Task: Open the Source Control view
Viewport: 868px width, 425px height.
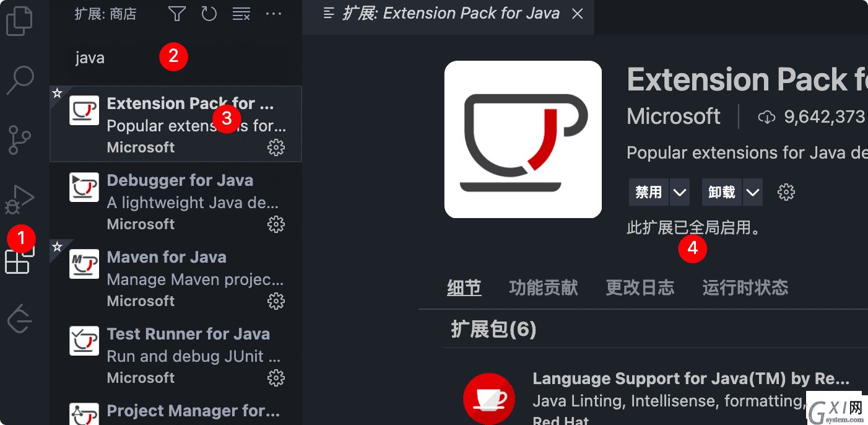Action: 20,139
